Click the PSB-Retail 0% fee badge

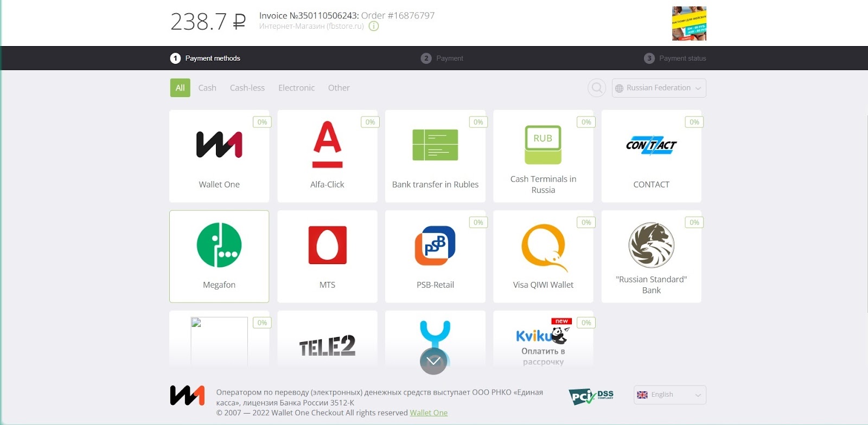pyautogui.click(x=478, y=222)
